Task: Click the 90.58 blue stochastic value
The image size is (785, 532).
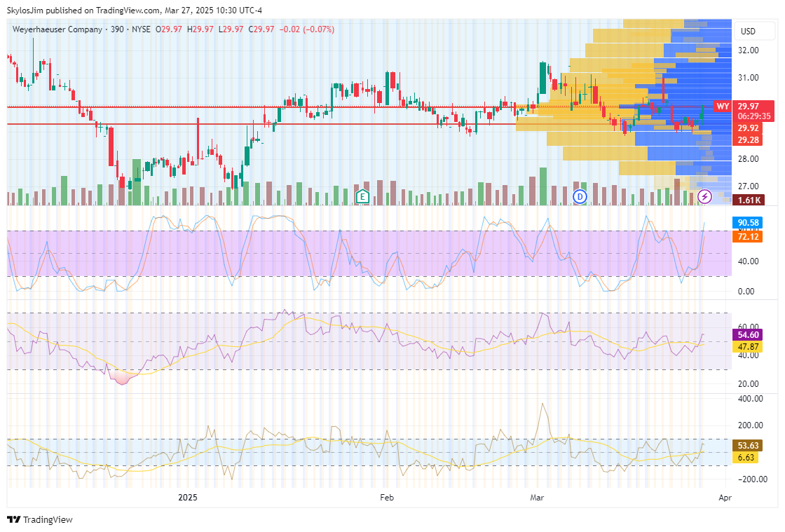Action: (x=748, y=223)
